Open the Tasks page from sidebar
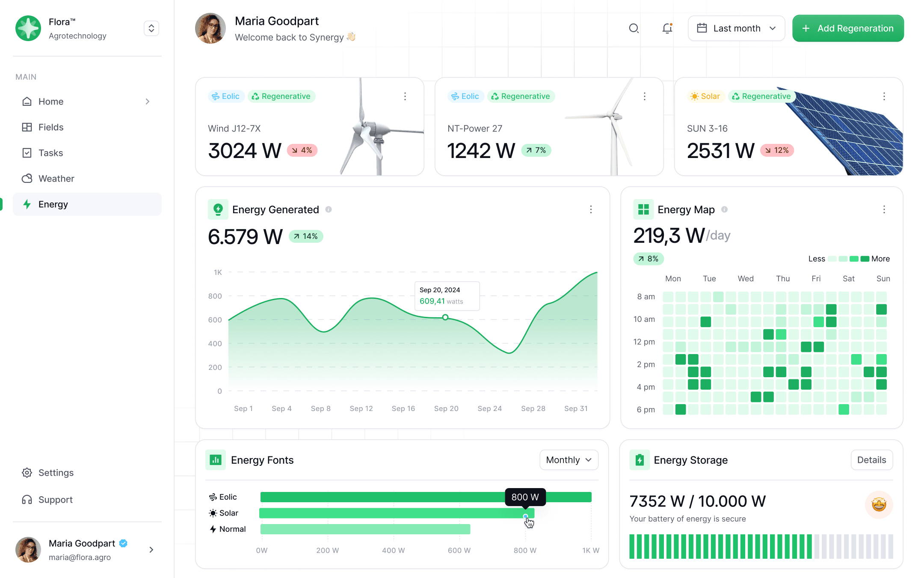The height and width of the screenshot is (578, 924). (50, 153)
